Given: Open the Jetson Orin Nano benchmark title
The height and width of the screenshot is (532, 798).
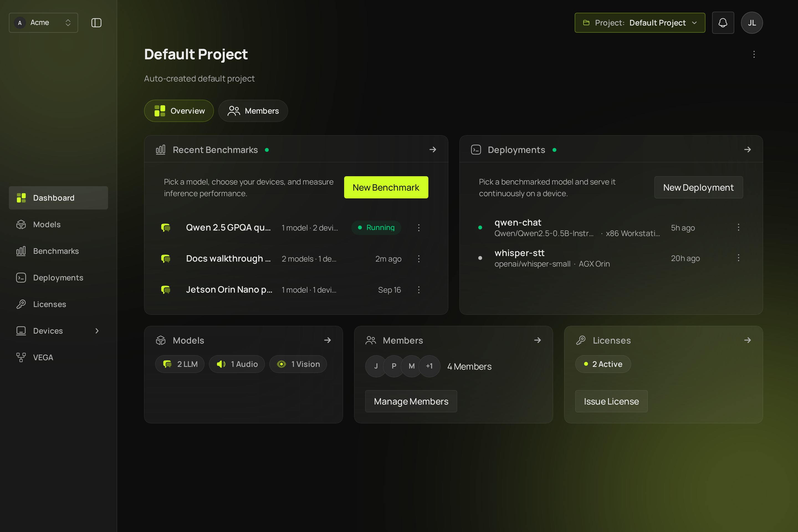Looking at the screenshot, I should (229, 290).
